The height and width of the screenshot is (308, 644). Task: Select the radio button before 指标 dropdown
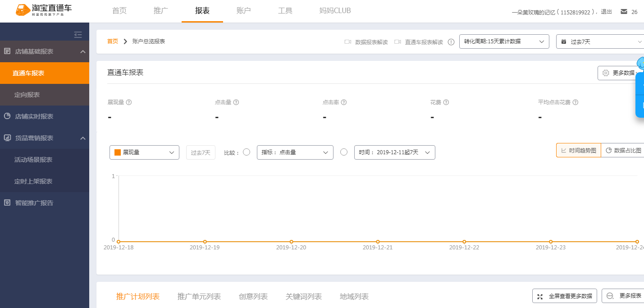(x=247, y=152)
